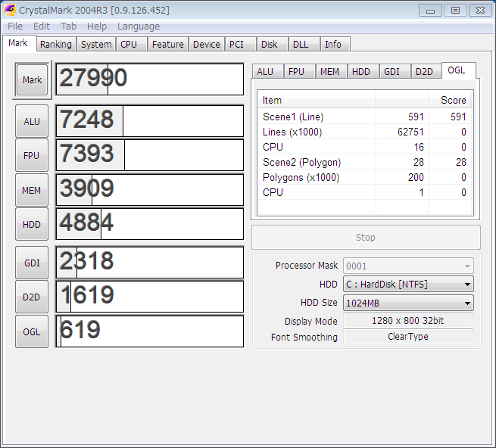Click the MEM score bar 3909
The width and height of the screenshot is (496, 448).
pyautogui.click(x=150, y=190)
